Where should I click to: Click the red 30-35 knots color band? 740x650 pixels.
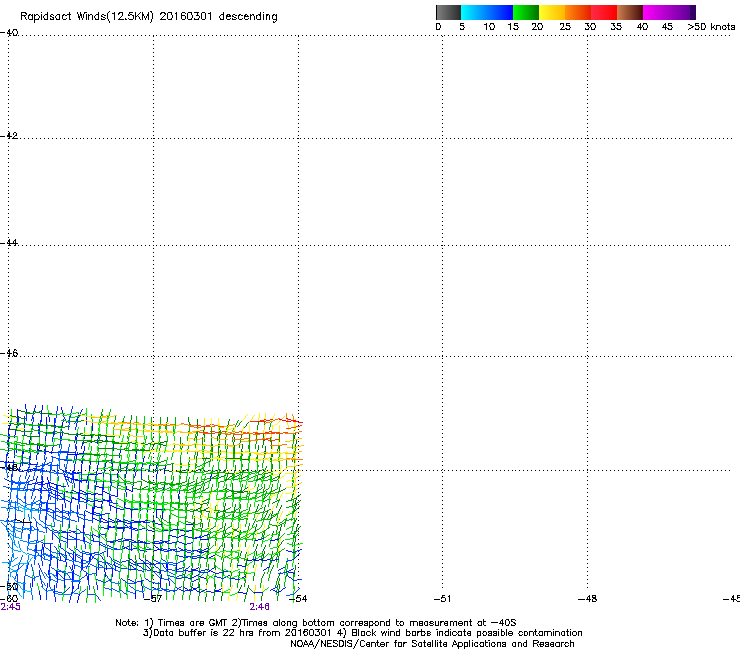pyautogui.click(x=604, y=12)
